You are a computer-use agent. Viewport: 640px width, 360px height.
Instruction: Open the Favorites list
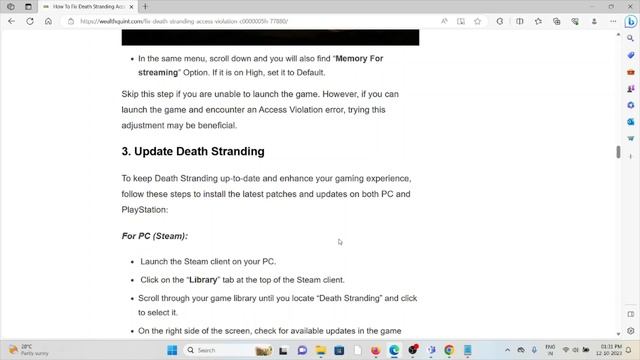tap(538, 21)
